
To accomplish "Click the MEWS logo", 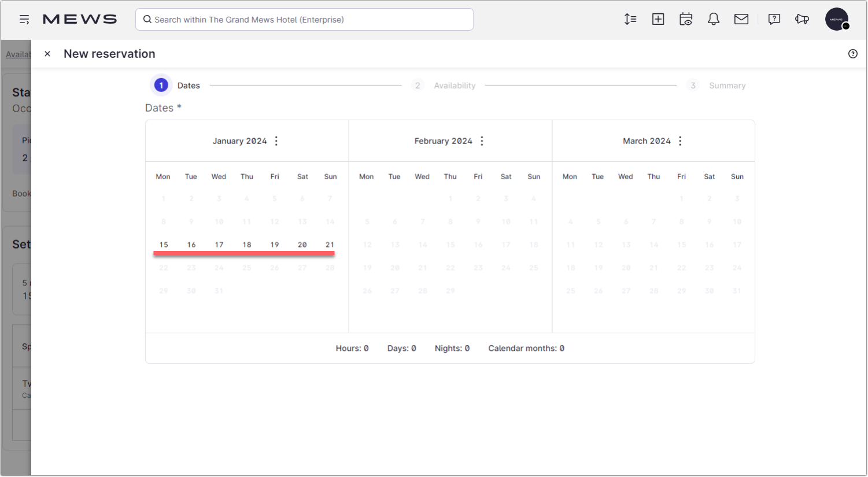I will point(80,20).
